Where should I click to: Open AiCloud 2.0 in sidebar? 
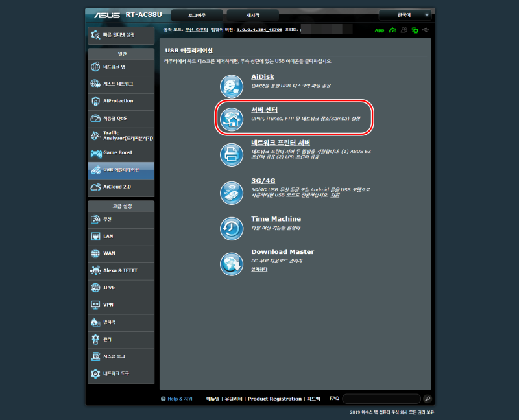[x=121, y=187]
